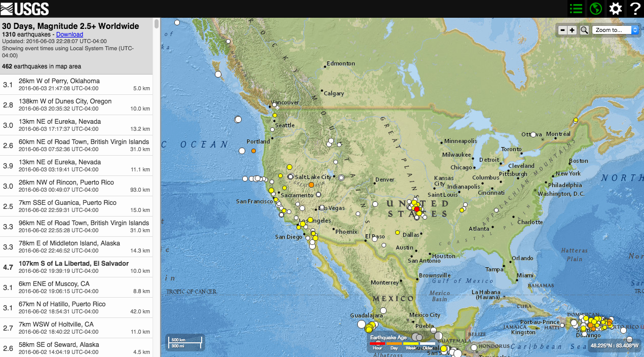Image resolution: width=644 pixels, height=357 pixels.
Task: Select the 4.7 La Libertad, El Salvador entry
Action: click(76, 267)
